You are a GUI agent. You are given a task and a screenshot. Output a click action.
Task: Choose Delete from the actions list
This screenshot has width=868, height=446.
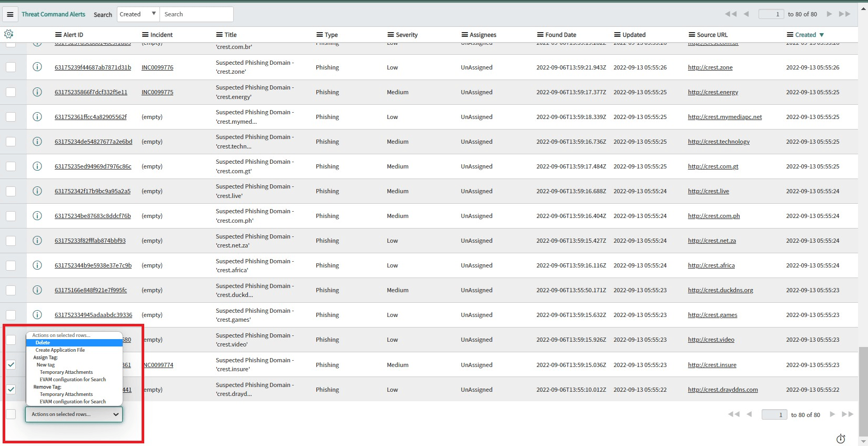click(43, 343)
